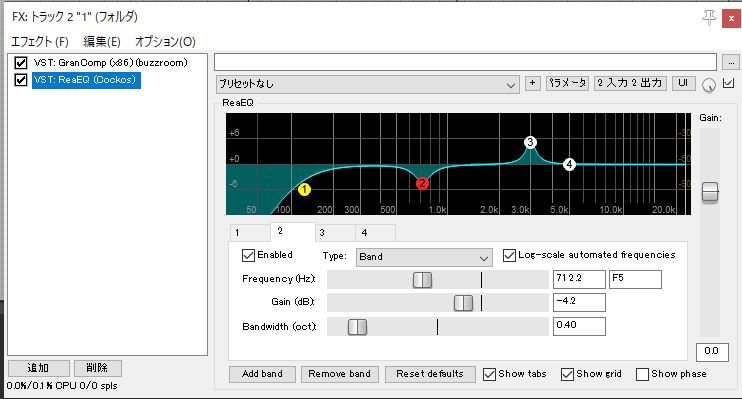Image resolution: width=742 pixels, height=399 pixels.
Task: Click the Frequency slider handle
Action: pos(422,280)
